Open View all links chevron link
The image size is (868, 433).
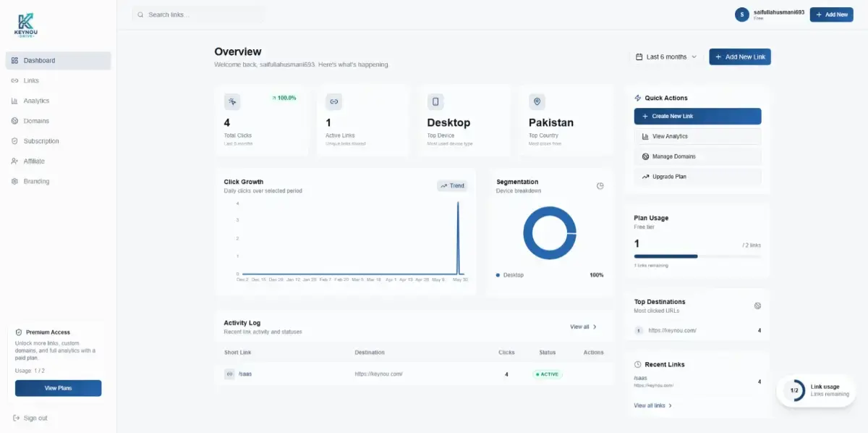click(652, 405)
